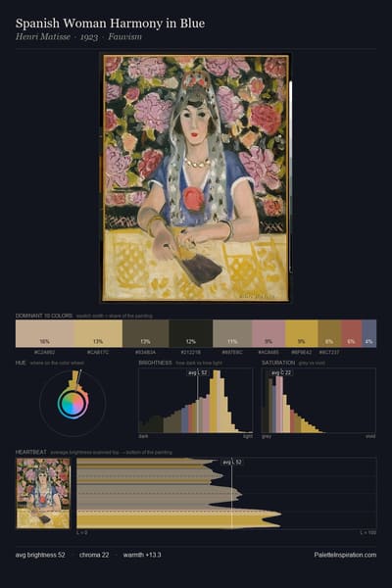This screenshot has width=392, height=588.
Task: Click the "BRIGHTNESS" section heading
Action: pos(155,363)
